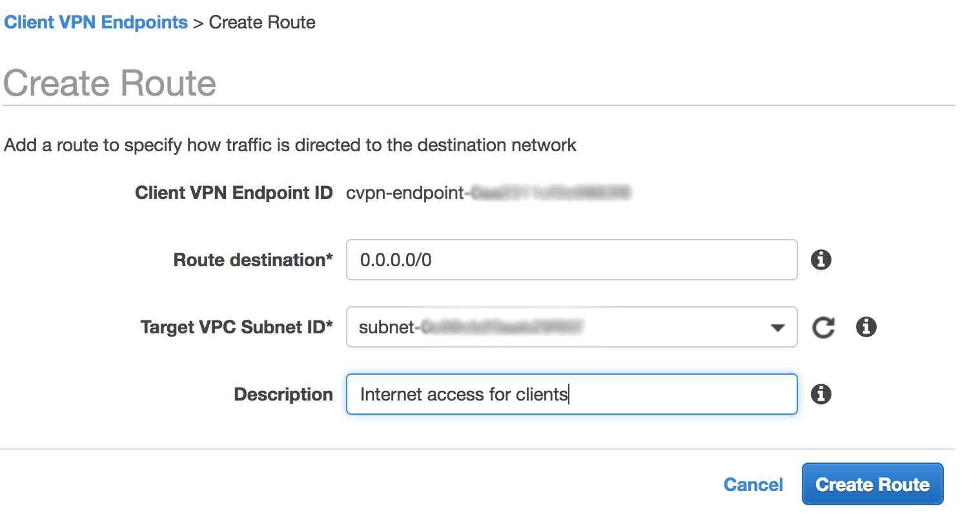This screenshot has height=522, width=980.
Task: Focus the Route destination input field
Action: (x=571, y=260)
